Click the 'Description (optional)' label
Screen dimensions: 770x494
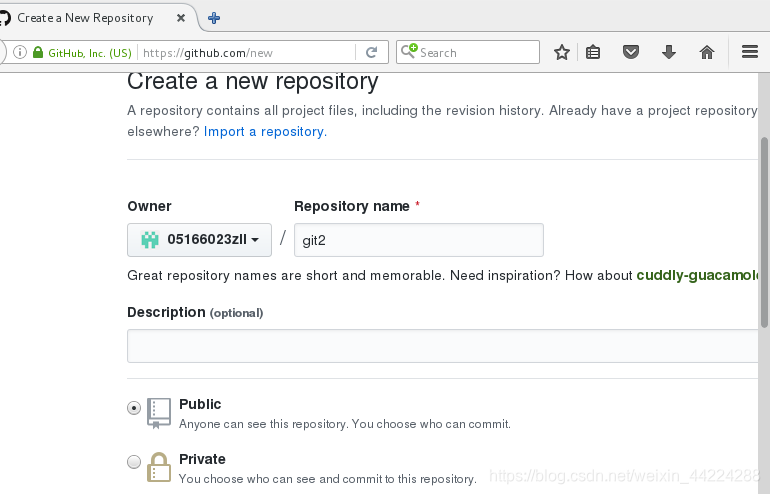(x=195, y=312)
